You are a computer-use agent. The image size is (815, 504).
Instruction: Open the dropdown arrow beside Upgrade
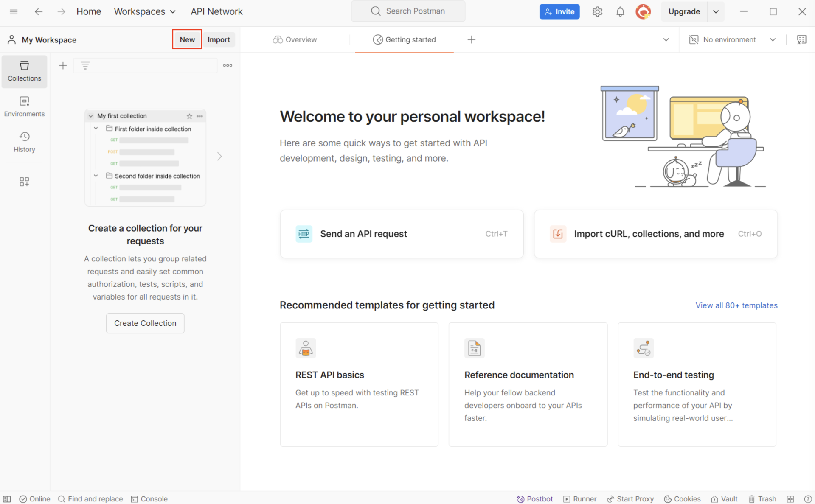[x=716, y=12]
